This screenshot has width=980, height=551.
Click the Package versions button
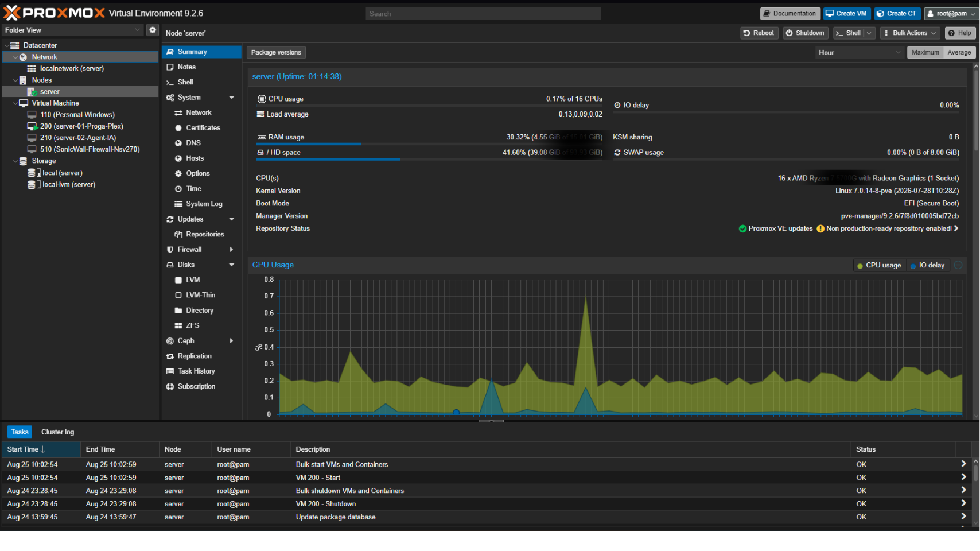click(x=276, y=52)
